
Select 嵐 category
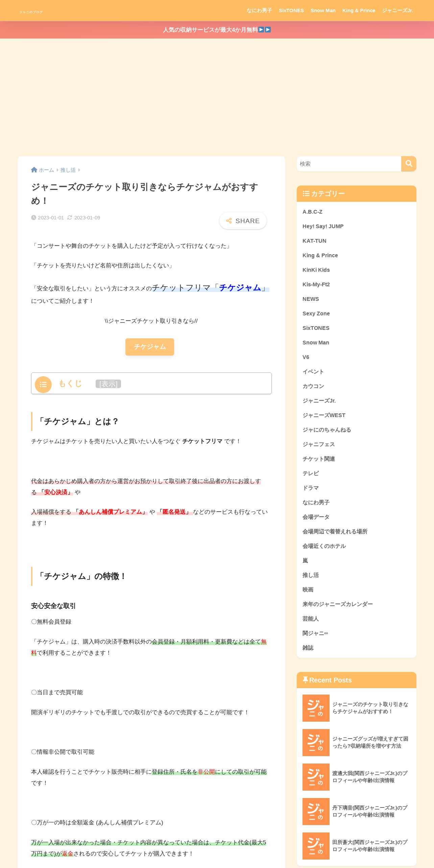coord(305,560)
